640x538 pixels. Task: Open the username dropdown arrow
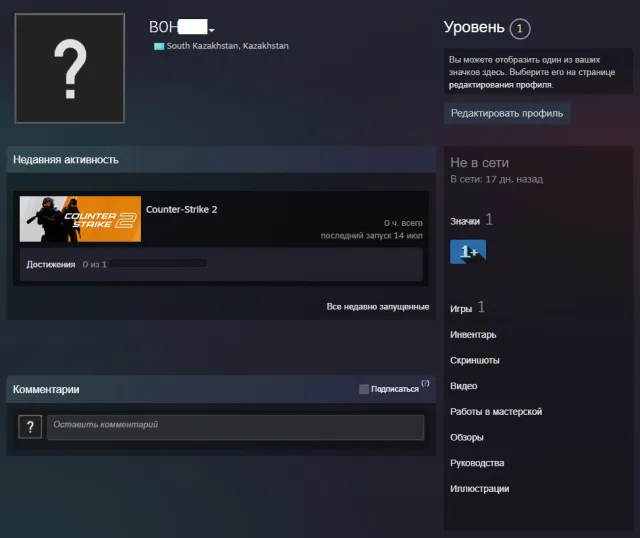[211, 30]
